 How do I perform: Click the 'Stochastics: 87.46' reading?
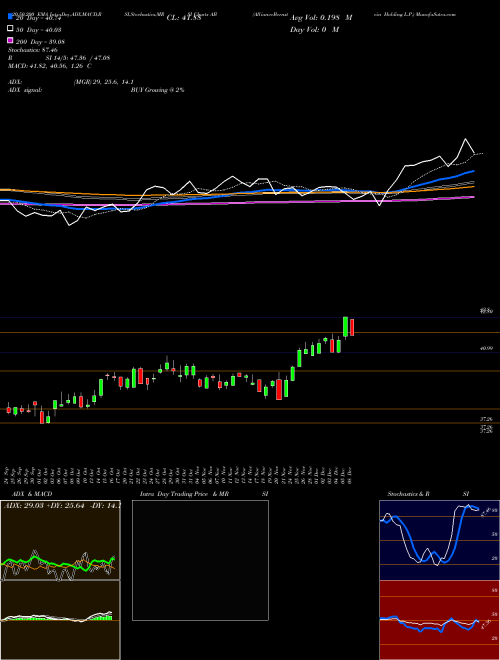click(33, 50)
